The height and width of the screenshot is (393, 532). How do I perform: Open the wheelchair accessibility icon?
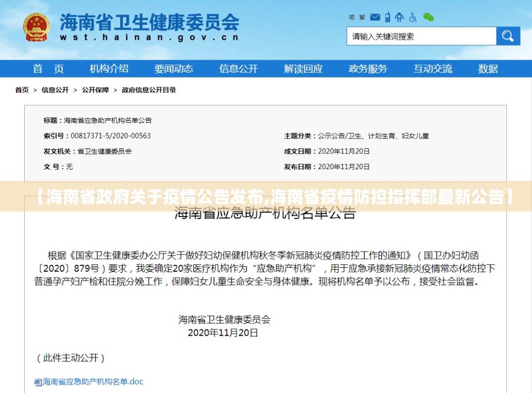(x=413, y=17)
